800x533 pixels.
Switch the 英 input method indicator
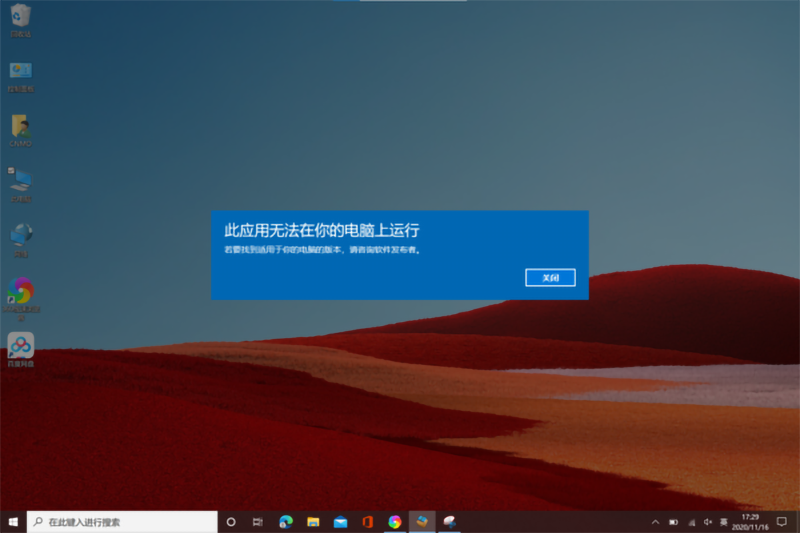point(723,522)
